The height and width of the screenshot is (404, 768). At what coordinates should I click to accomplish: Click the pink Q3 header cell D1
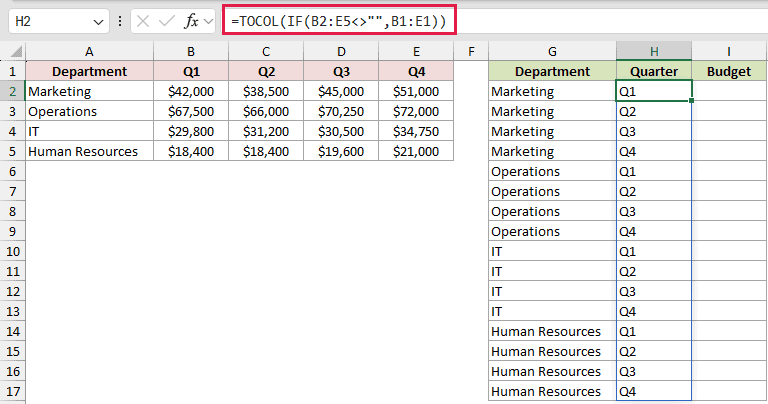[341, 71]
